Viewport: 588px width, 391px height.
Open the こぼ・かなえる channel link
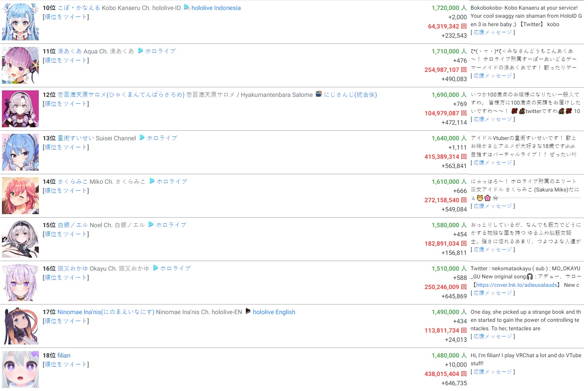coord(79,8)
